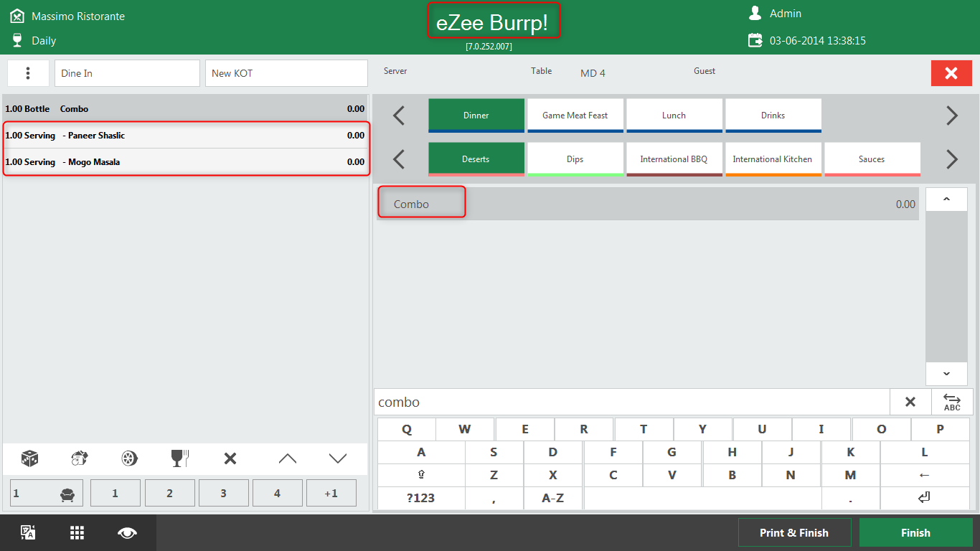Toggle the keyboard shift key
Image resolution: width=980 pixels, height=551 pixels.
coord(421,475)
